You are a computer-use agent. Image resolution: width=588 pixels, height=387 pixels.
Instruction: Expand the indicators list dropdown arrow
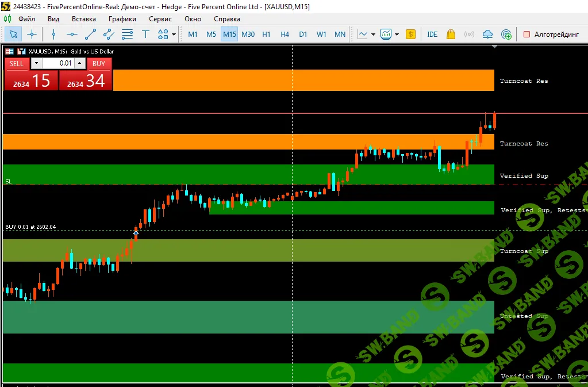click(x=397, y=34)
